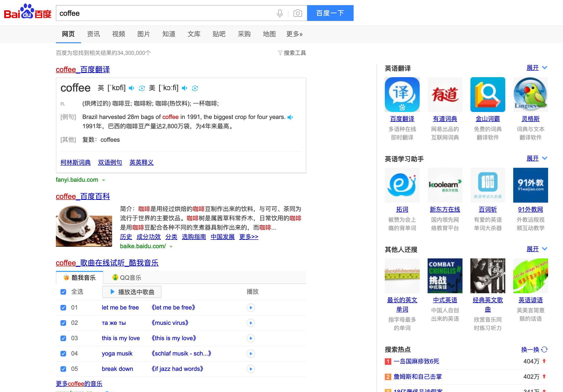Click the coffee cup thumbnail image
The image size is (563, 392).
tap(84, 226)
